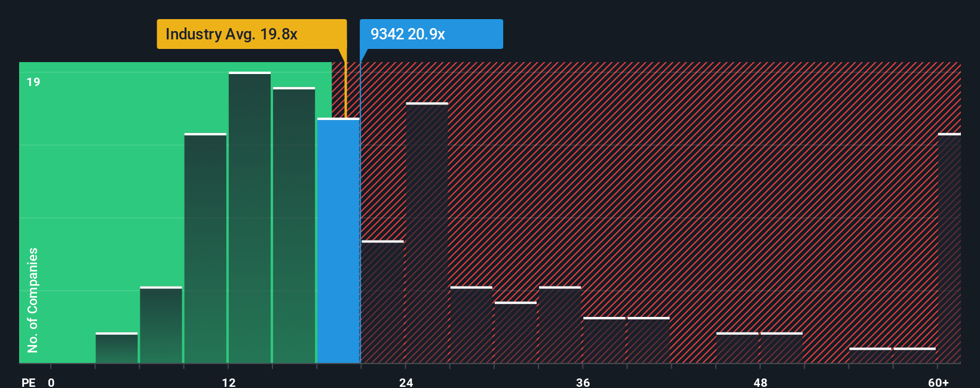Click the second green bar near PE 7

tap(161, 325)
